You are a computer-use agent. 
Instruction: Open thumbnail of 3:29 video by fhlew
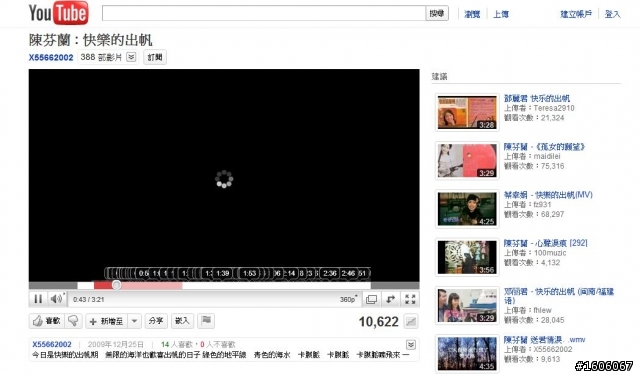(x=467, y=305)
